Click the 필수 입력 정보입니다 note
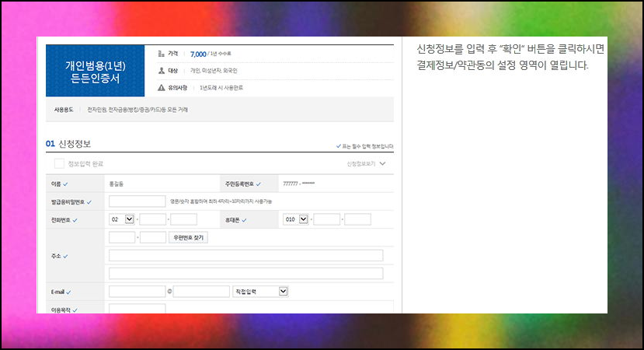This screenshot has height=350, width=644. click(x=365, y=146)
